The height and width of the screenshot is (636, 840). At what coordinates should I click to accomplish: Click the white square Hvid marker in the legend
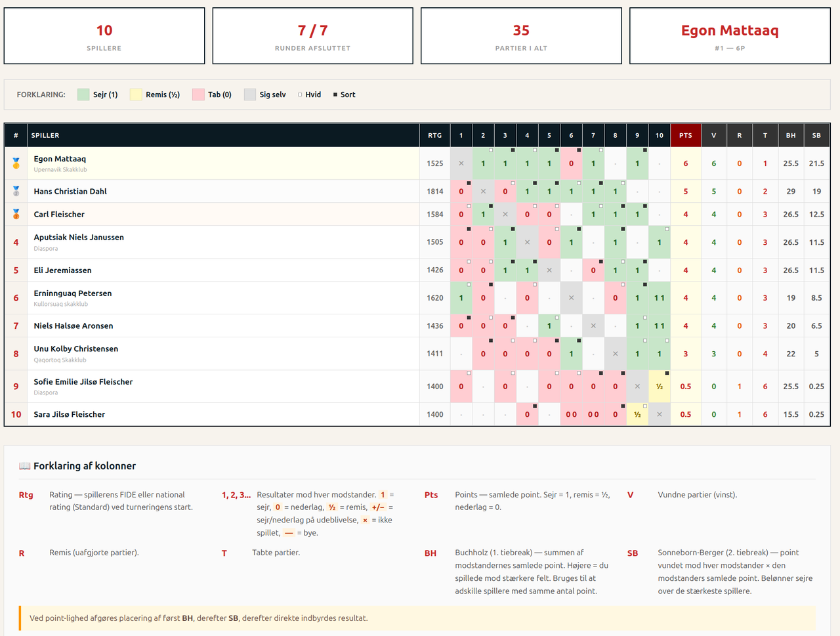[x=300, y=95]
